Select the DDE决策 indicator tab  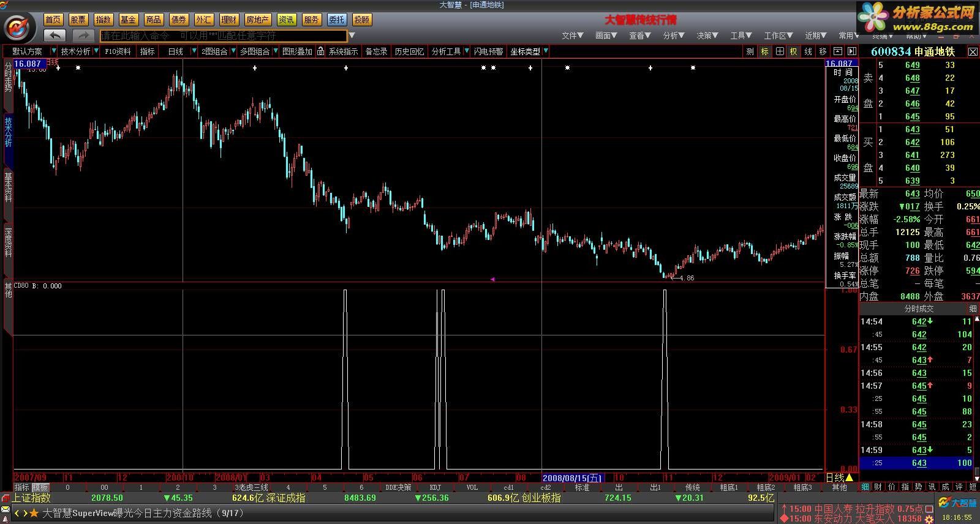pyautogui.click(x=398, y=487)
